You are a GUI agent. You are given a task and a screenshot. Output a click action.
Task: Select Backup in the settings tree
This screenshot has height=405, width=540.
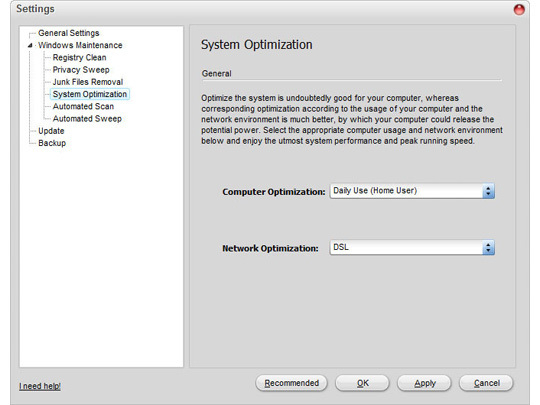tap(52, 143)
